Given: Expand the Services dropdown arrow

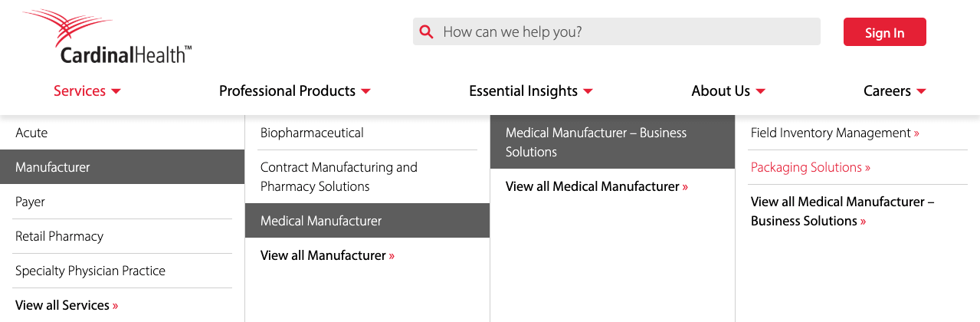Looking at the screenshot, I should tap(116, 91).
